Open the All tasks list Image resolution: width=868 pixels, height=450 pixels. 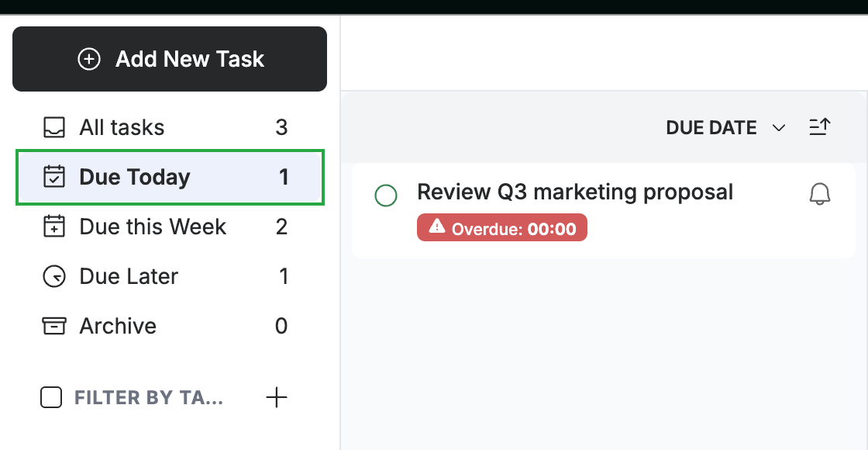168,127
